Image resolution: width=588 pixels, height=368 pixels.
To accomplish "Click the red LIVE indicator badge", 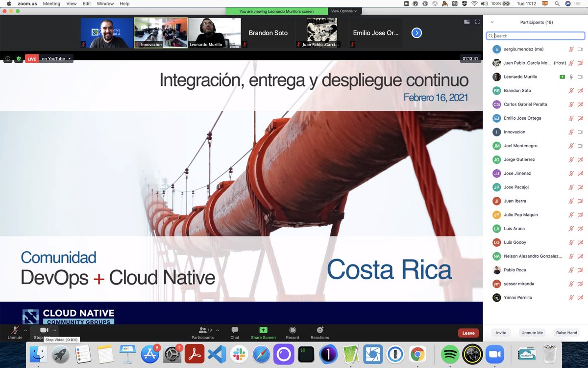I will (32, 59).
